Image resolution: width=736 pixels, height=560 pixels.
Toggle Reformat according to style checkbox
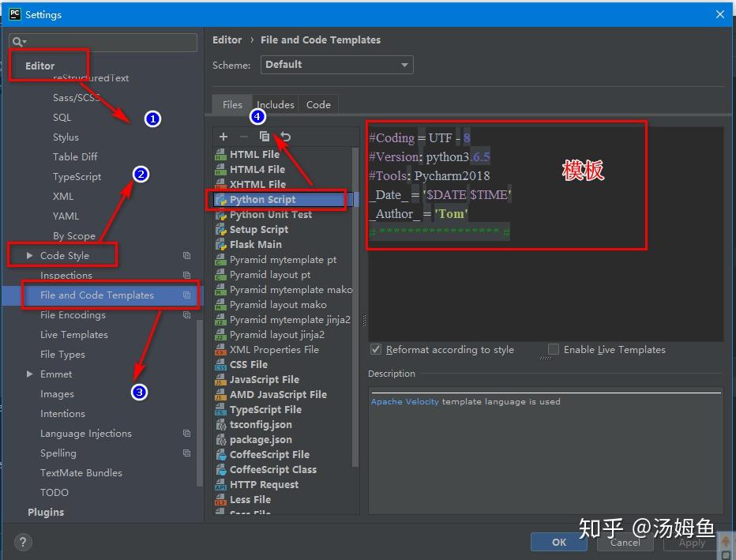[x=376, y=349]
